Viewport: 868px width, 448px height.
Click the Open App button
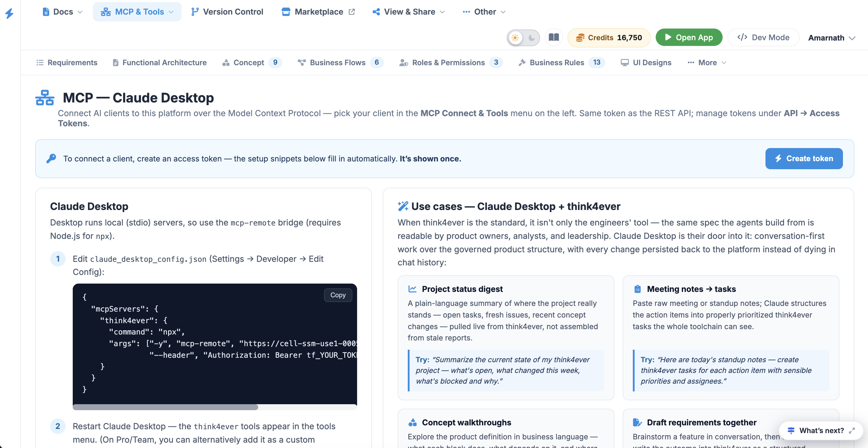click(x=689, y=38)
